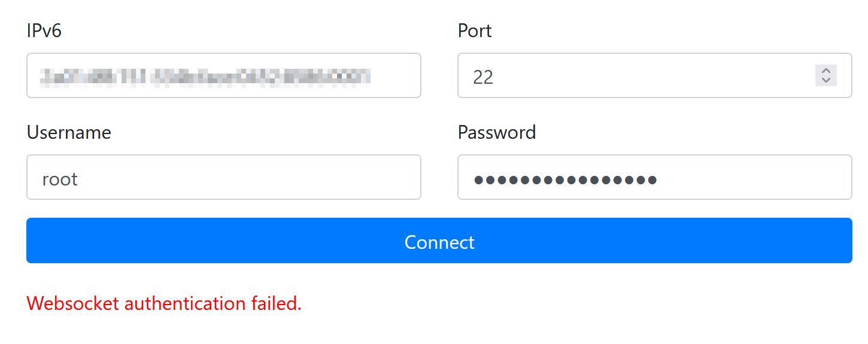The image size is (868, 344).
Task: Increase port with the up arrow
Action: point(826,71)
